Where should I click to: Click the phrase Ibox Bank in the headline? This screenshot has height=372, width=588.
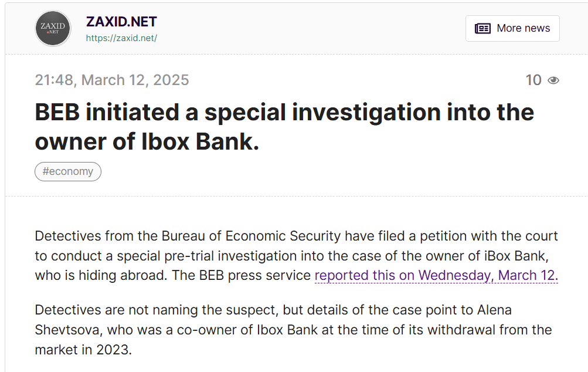point(200,141)
